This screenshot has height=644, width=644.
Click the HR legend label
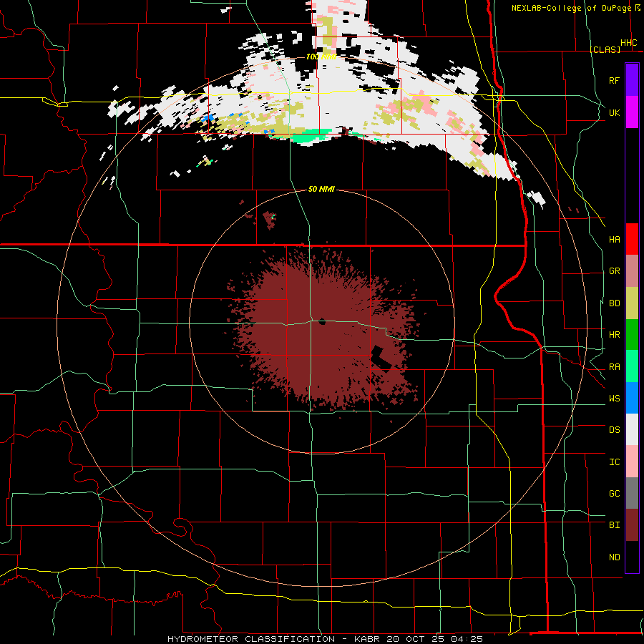[614, 335]
